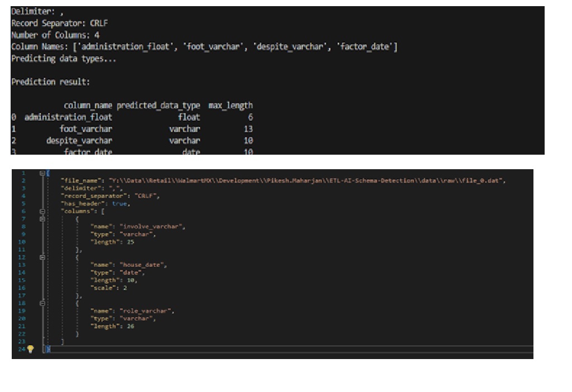The image size is (572, 392).
Task: Click line number 23 in the editor gutter
Action: coord(22,341)
